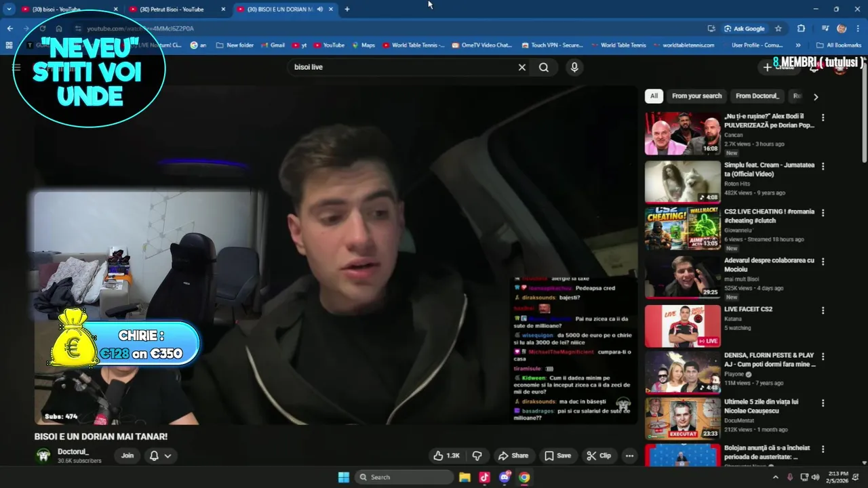Share the video via Share button

tap(513, 455)
